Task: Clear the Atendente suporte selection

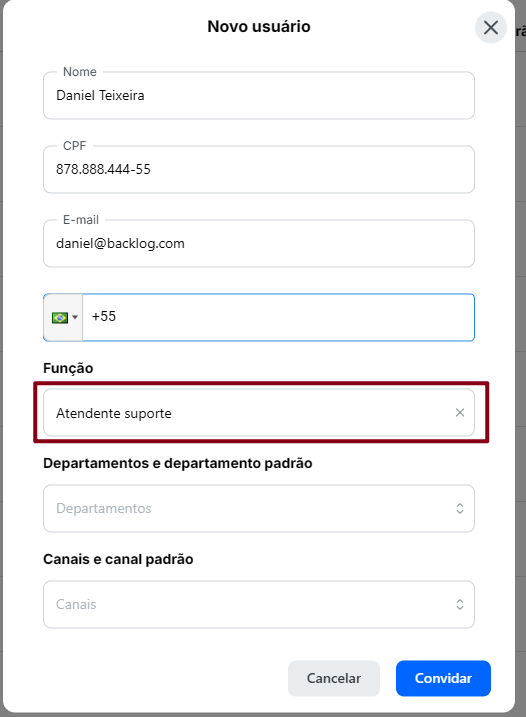Action: coord(460,412)
